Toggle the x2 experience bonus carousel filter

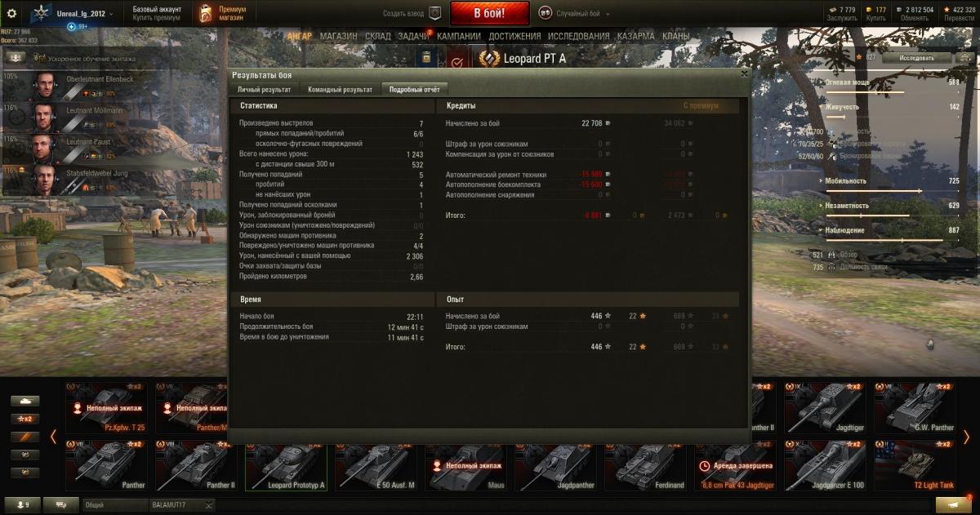point(25,419)
